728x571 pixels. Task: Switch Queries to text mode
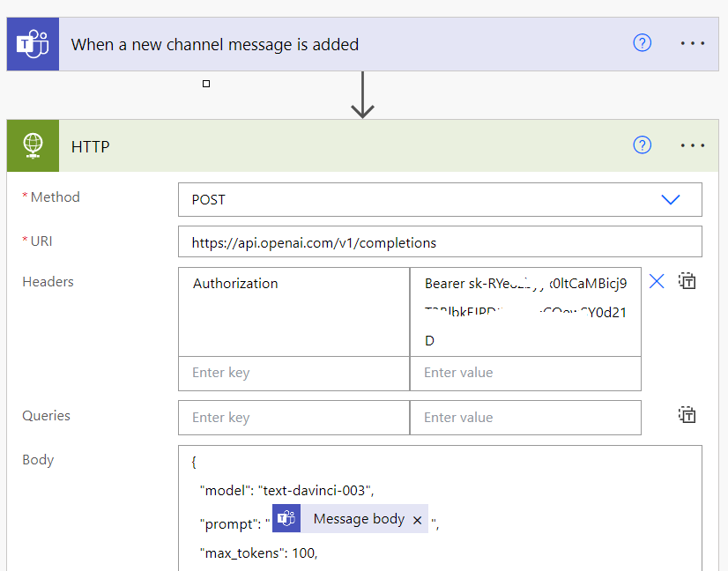687,414
